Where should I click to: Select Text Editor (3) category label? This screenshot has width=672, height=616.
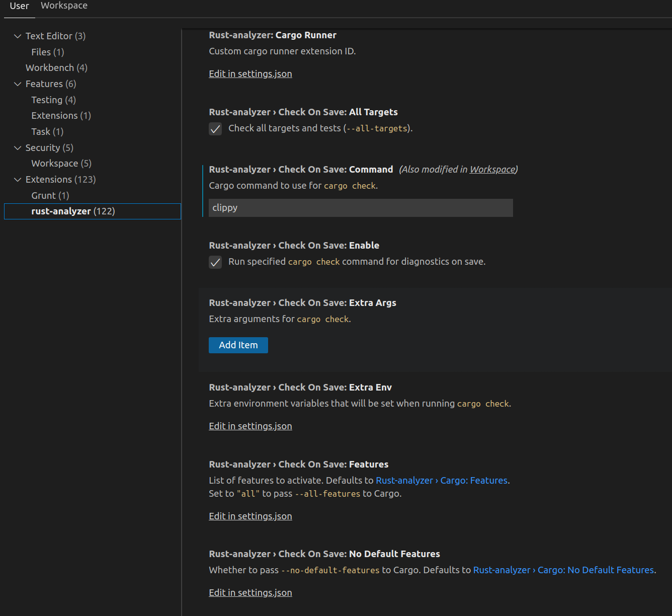tap(55, 36)
